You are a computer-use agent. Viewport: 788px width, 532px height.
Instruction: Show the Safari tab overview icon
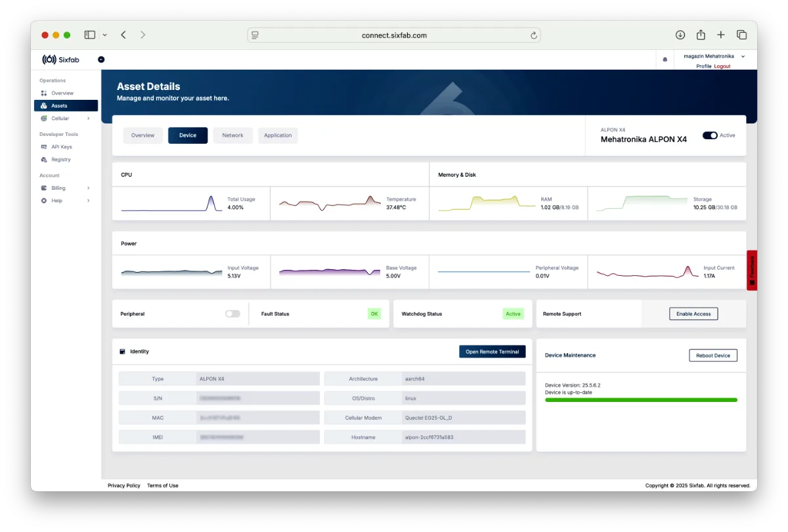[742, 35]
